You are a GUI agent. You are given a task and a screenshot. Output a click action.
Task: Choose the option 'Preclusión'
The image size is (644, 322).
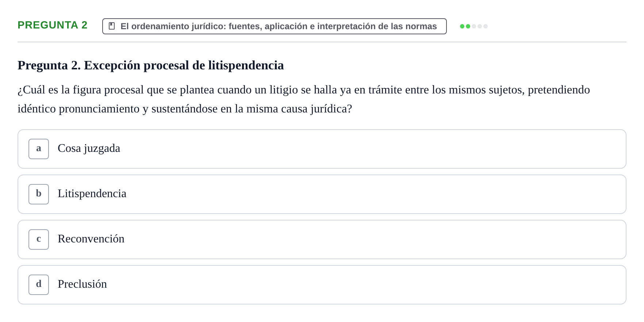(322, 285)
